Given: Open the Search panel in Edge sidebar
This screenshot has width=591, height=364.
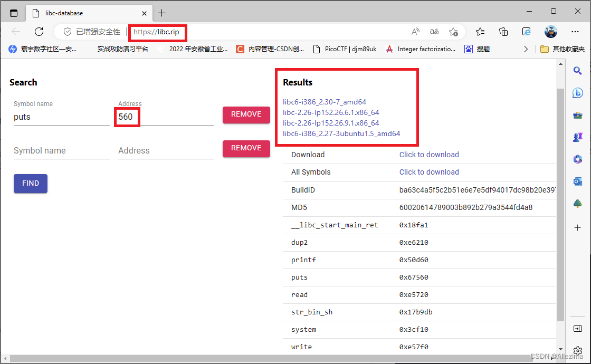Looking at the screenshot, I should [577, 70].
